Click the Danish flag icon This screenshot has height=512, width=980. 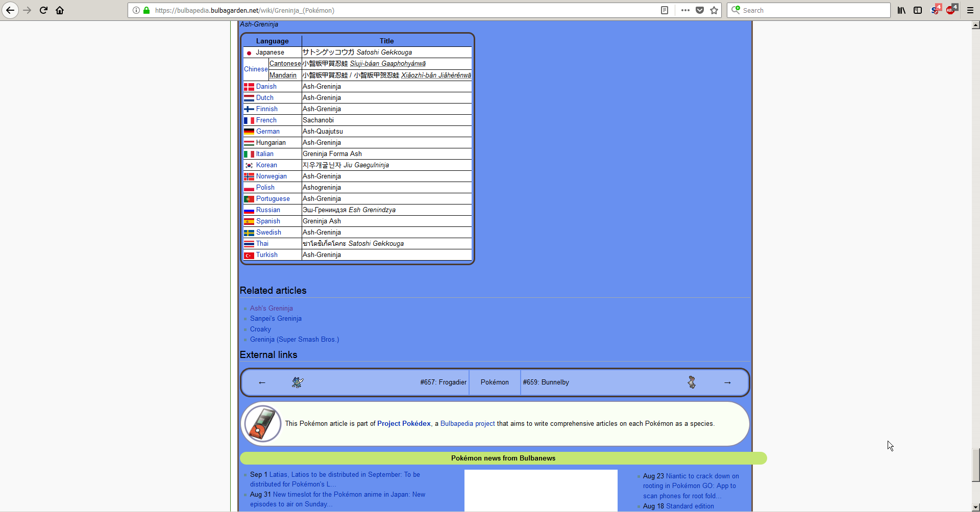coord(249,87)
